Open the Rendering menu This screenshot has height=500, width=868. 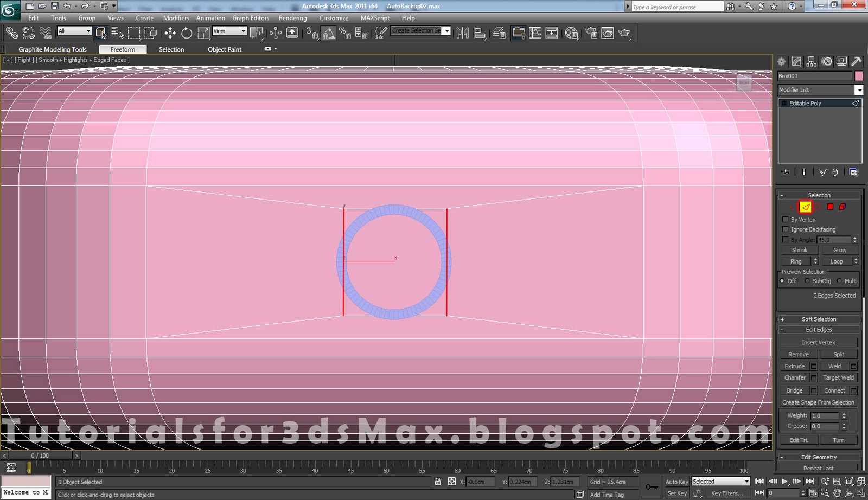(293, 18)
